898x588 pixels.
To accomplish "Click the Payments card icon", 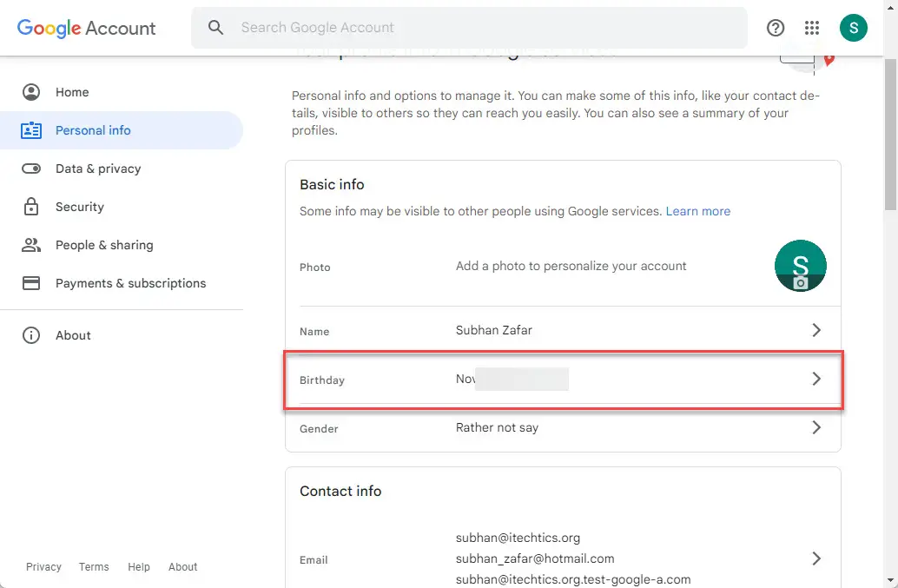I will pyautogui.click(x=31, y=283).
